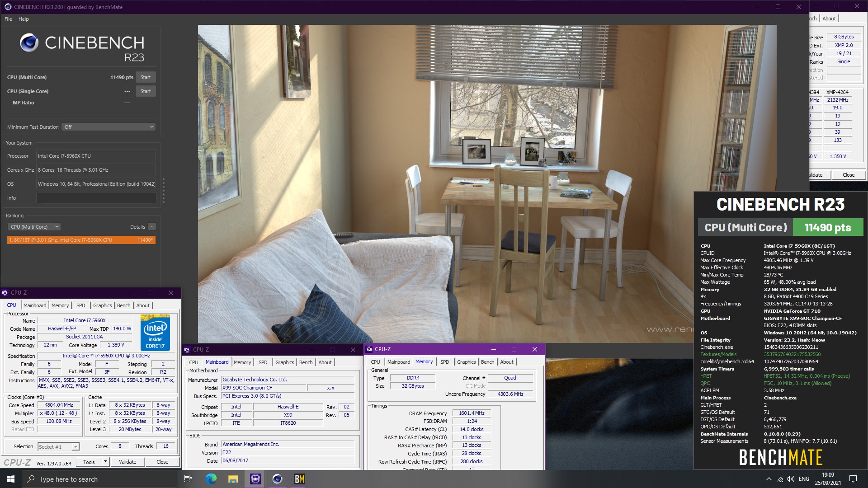868x488 pixels.
Task: Select the ranking entry for i7-5960X
Action: (x=81, y=240)
